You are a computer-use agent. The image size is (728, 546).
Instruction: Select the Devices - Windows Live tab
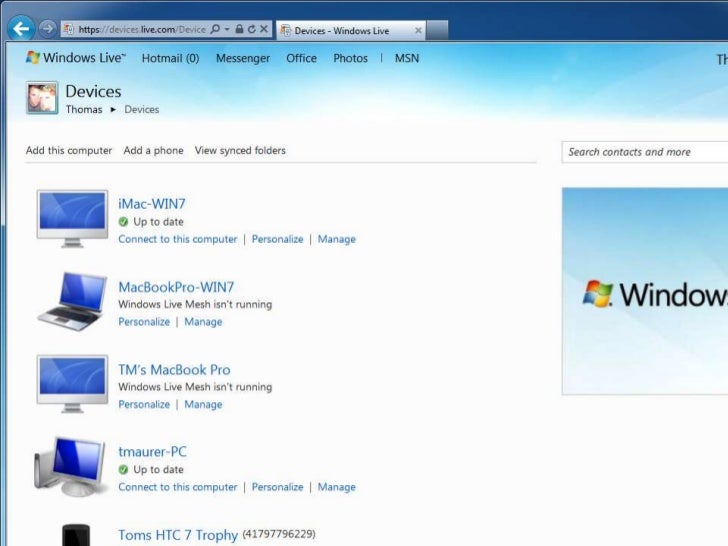(351, 31)
